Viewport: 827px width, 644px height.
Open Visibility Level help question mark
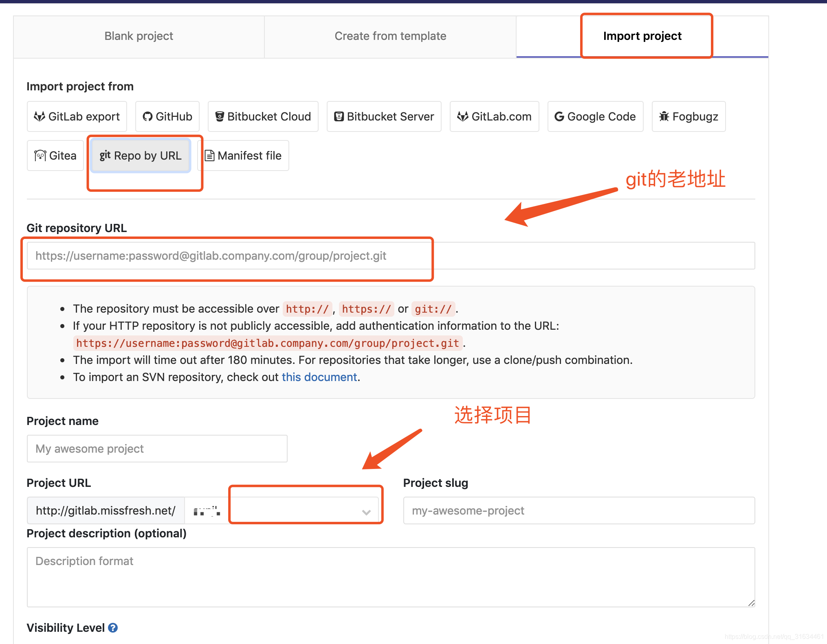113,628
